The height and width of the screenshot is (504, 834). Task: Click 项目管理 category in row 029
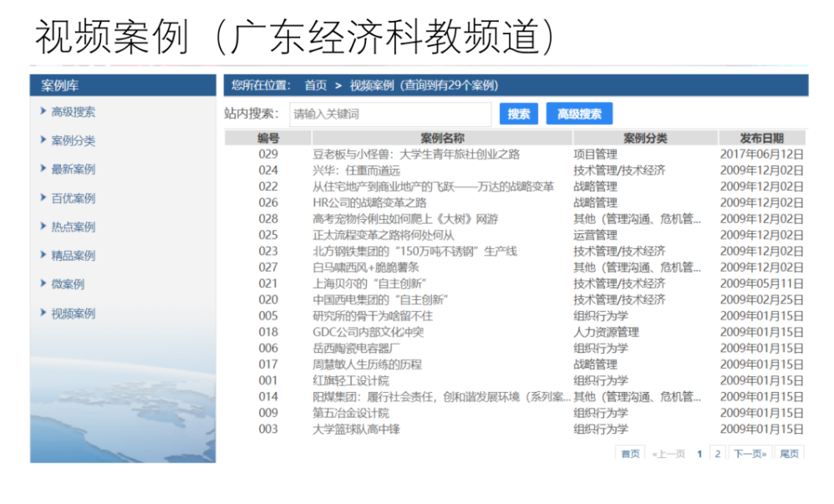595,155
